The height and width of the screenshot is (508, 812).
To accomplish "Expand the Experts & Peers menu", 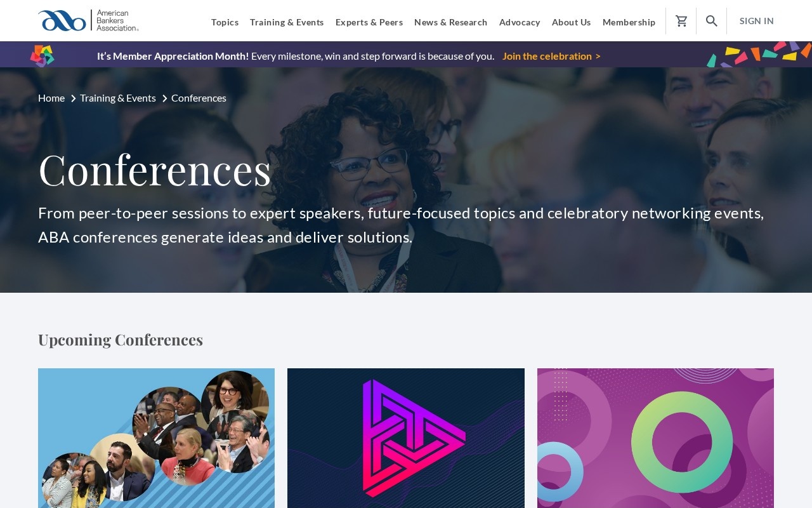I will (369, 22).
